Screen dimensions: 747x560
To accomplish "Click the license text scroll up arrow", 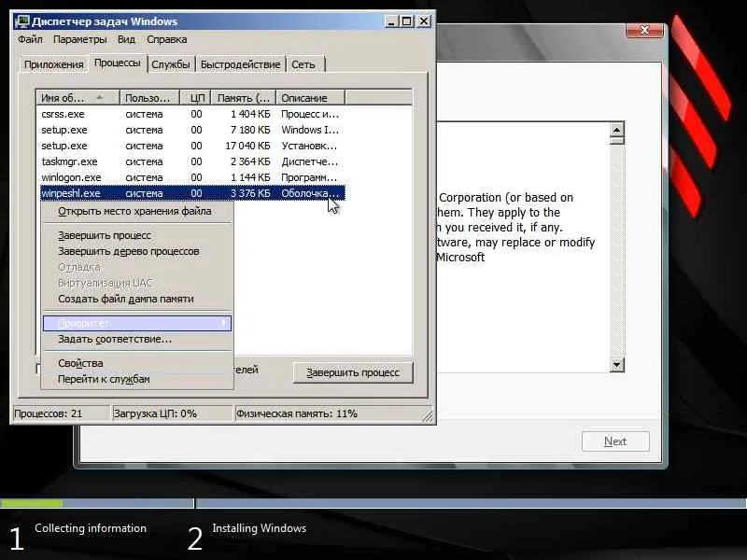I will (617, 130).
